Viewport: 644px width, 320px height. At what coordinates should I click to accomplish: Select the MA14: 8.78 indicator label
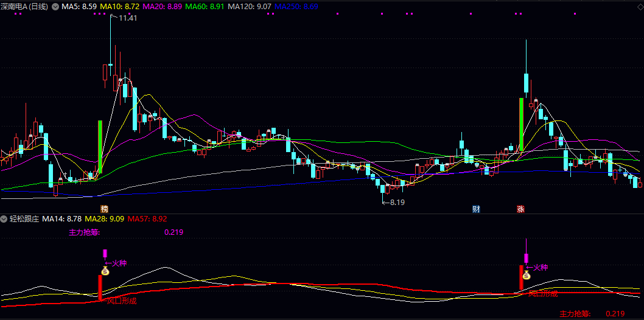coord(61,219)
